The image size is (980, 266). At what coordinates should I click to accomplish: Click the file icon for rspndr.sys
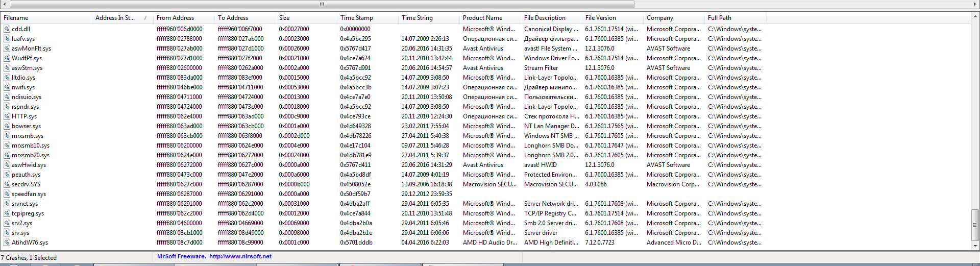click(7, 107)
